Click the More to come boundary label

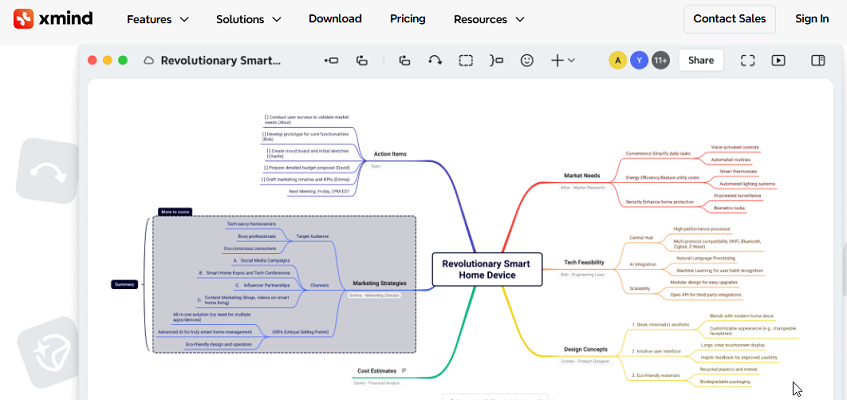click(x=174, y=212)
